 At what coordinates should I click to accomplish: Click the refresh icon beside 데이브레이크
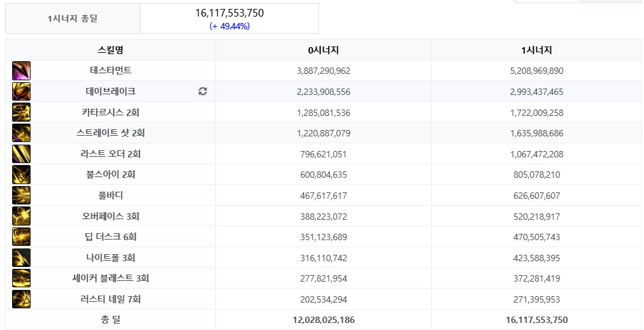click(x=203, y=91)
